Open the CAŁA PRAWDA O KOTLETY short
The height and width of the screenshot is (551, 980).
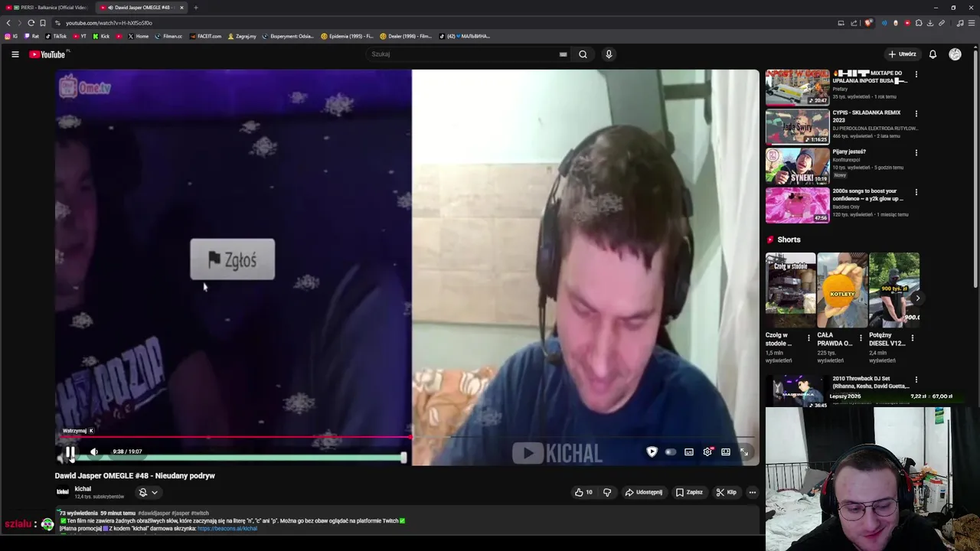coord(842,290)
